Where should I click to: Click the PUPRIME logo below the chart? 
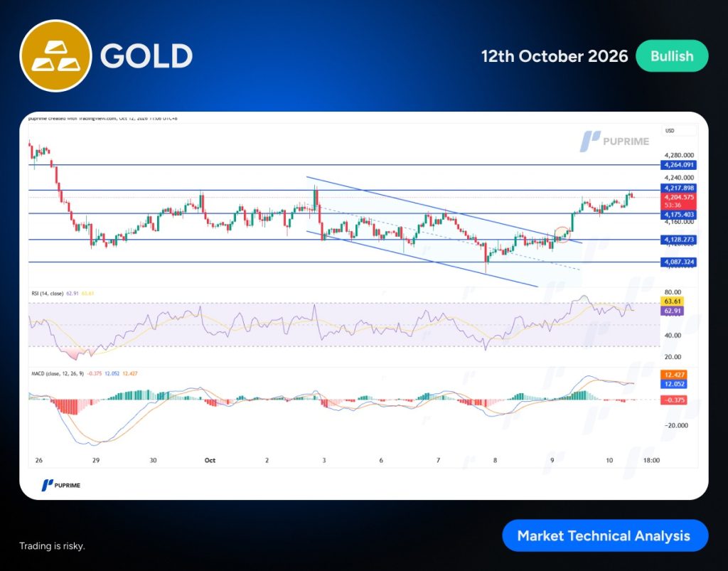pyautogui.click(x=61, y=485)
